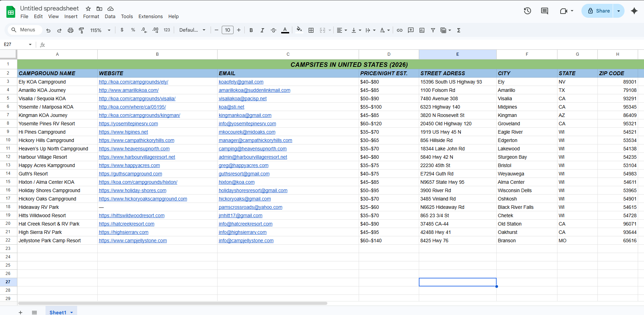Search the Menus box
The width and height of the screenshot is (644, 315).
(25, 30)
